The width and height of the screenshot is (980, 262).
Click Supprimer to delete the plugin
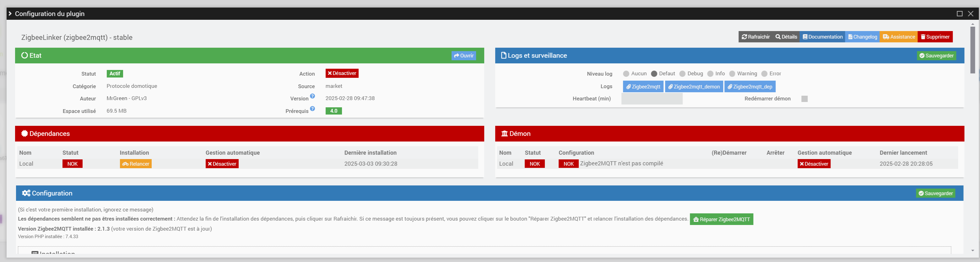tap(935, 37)
